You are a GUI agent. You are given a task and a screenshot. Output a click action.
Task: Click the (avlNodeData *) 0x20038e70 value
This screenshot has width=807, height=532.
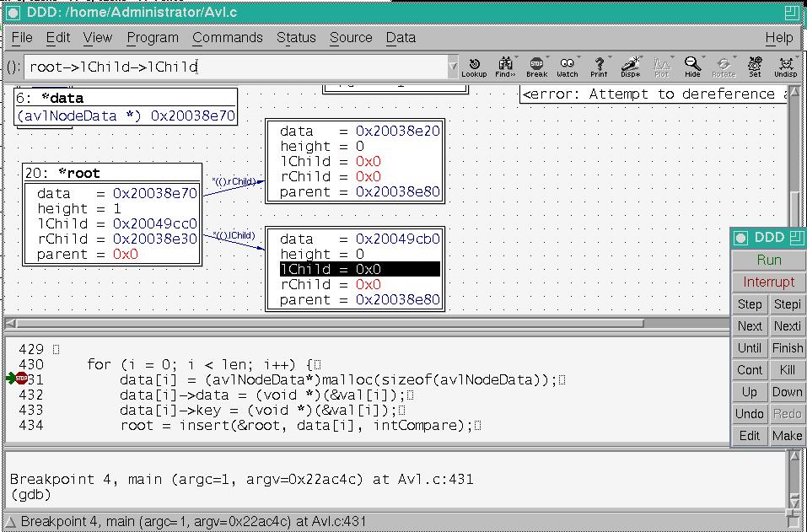(x=126, y=116)
